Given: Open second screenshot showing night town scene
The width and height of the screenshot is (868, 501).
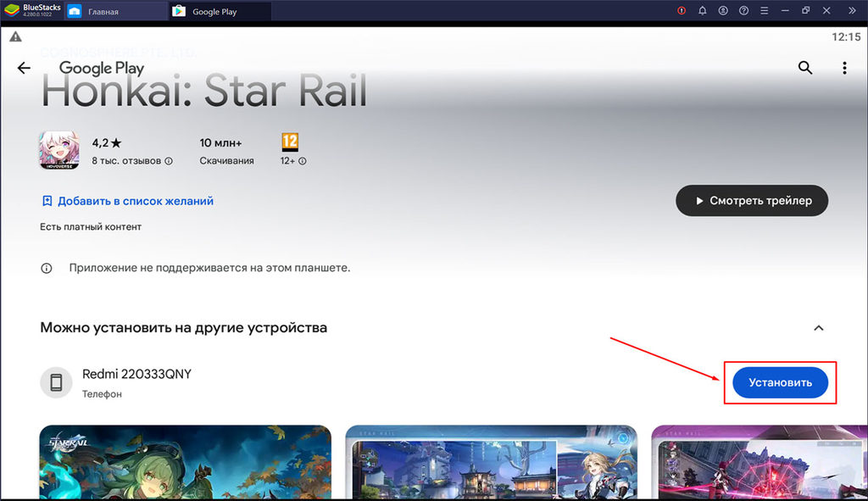Looking at the screenshot, I should click(x=491, y=462).
